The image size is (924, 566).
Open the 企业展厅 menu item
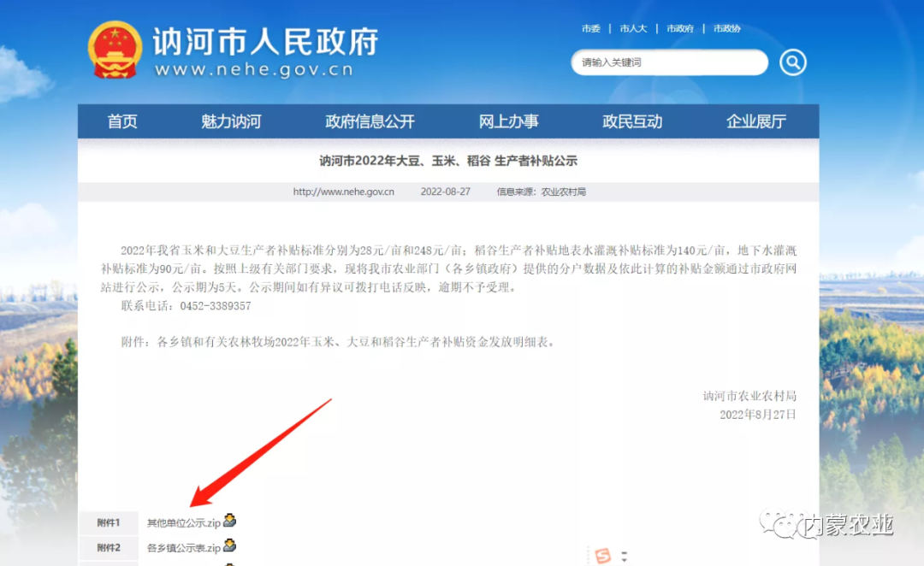point(756,121)
